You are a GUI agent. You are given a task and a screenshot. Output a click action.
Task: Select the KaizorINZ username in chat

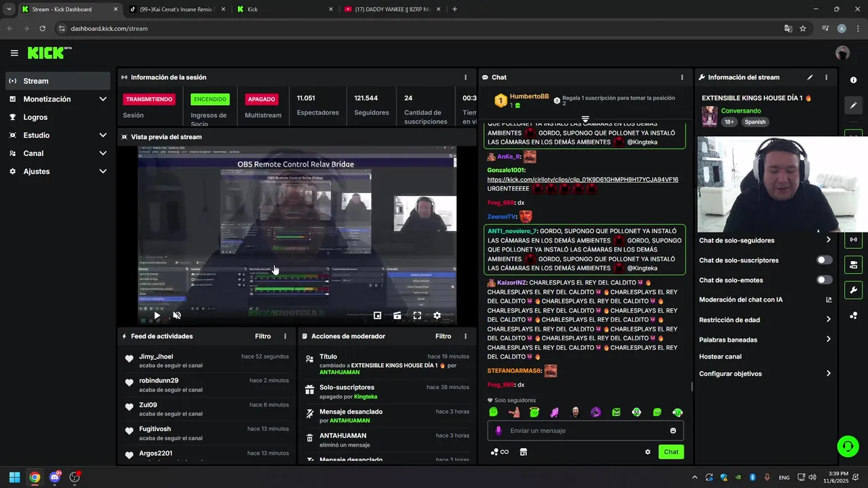point(512,283)
